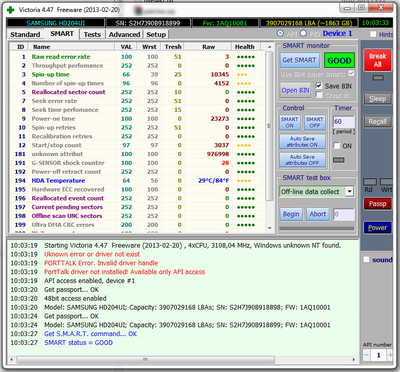Click the red Break All button

377,60
